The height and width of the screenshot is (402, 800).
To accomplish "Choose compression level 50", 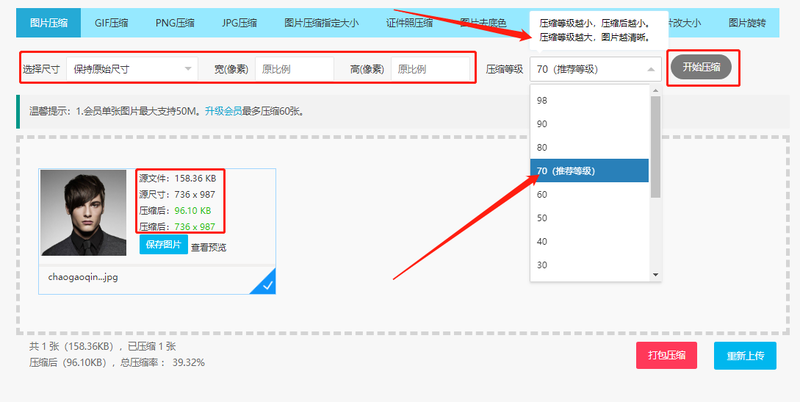I will pyautogui.click(x=589, y=218).
